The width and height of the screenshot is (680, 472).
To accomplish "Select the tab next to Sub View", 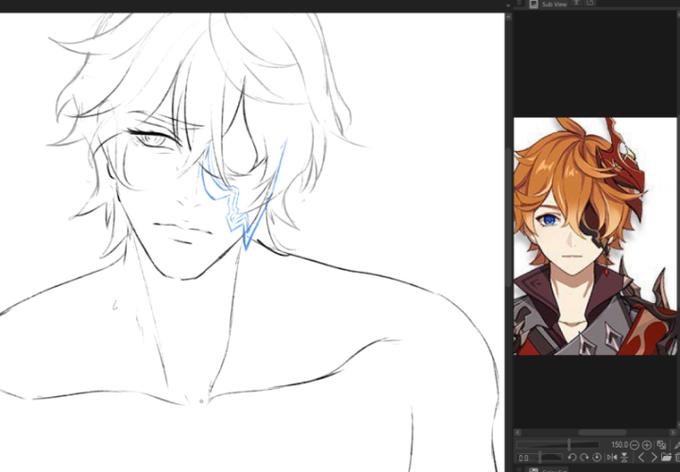I will [x=576, y=3].
